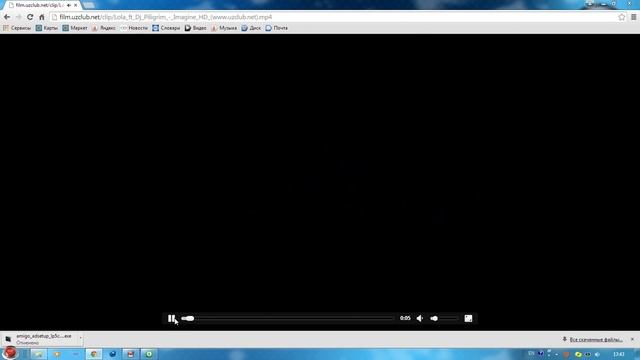Mute the video using the speaker icon
Screen dimensions: 640x360
(420, 318)
